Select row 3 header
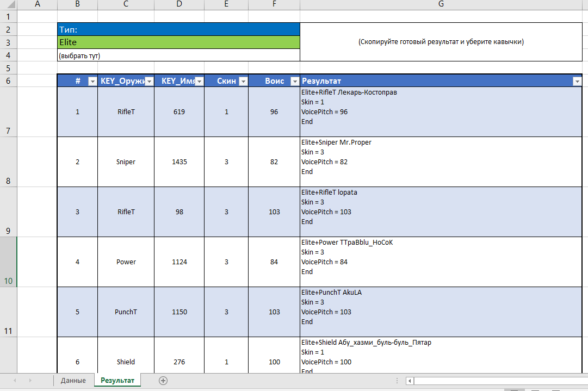This screenshot has height=391, width=588. (x=8, y=42)
